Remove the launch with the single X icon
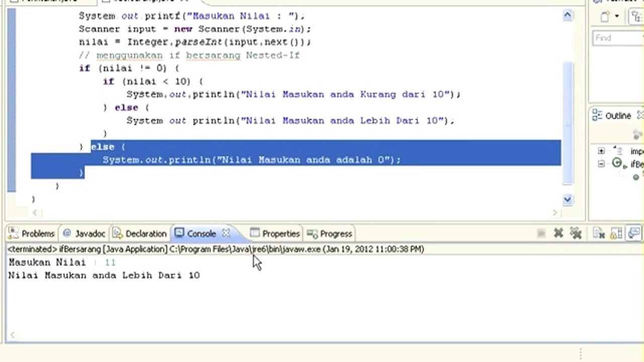The image size is (644, 362). click(558, 233)
